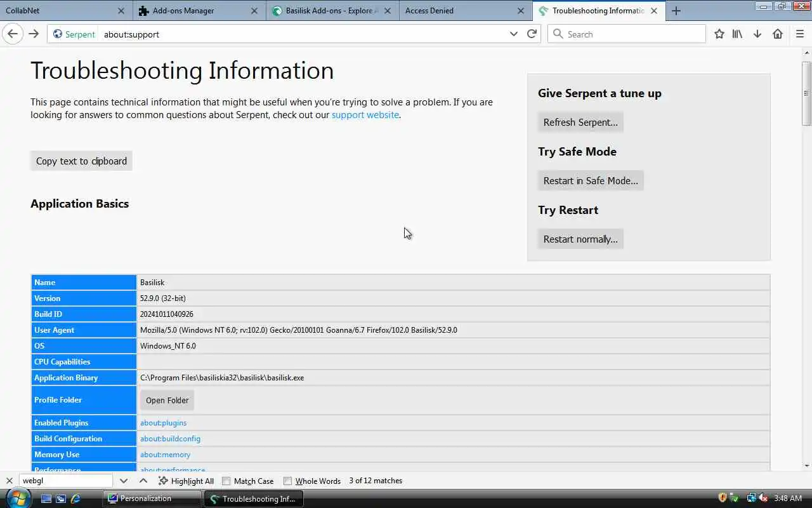Click the User Agent string cell
Viewport: 812px width, 508px height.
pyautogui.click(x=453, y=330)
